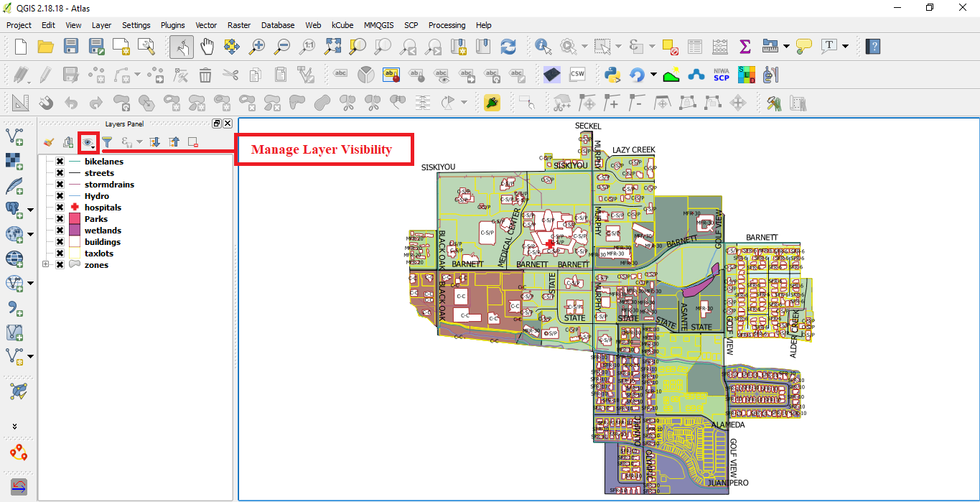Open a project using the folder icon
The height and width of the screenshot is (502, 980).
click(x=46, y=47)
